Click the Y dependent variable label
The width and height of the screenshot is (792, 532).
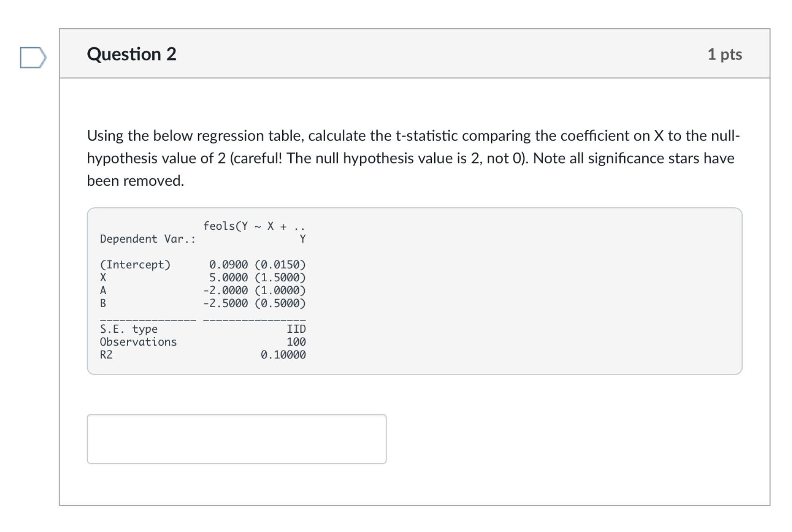click(303, 239)
